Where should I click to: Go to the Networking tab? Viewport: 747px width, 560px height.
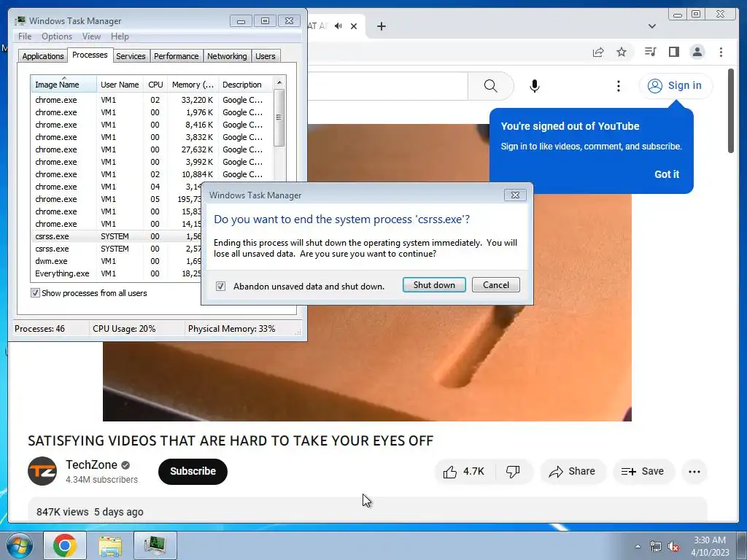coord(227,56)
